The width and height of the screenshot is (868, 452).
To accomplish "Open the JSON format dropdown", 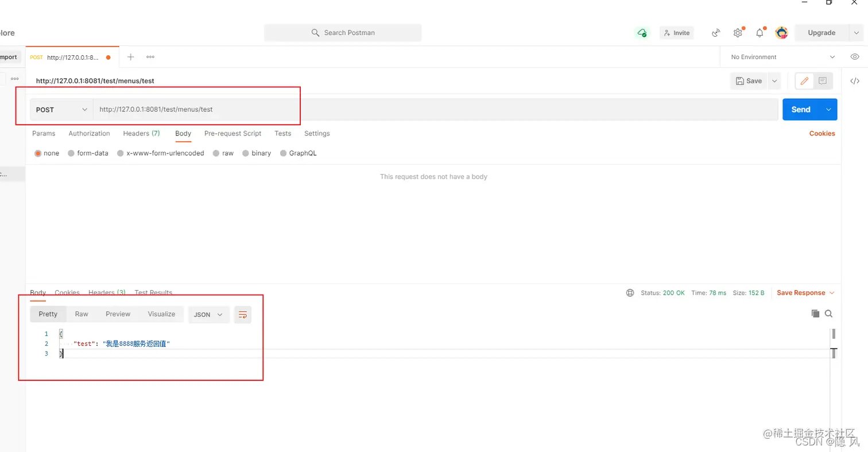I will point(209,314).
